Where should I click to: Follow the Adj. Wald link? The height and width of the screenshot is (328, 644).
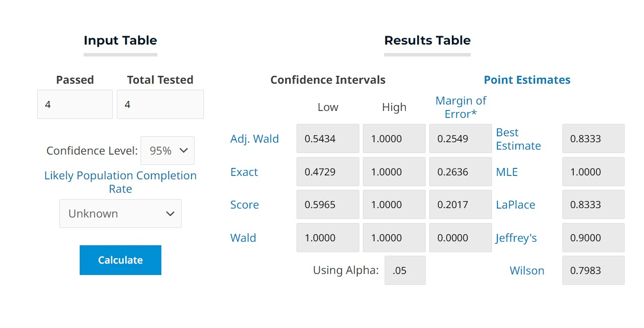pos(254,139)
